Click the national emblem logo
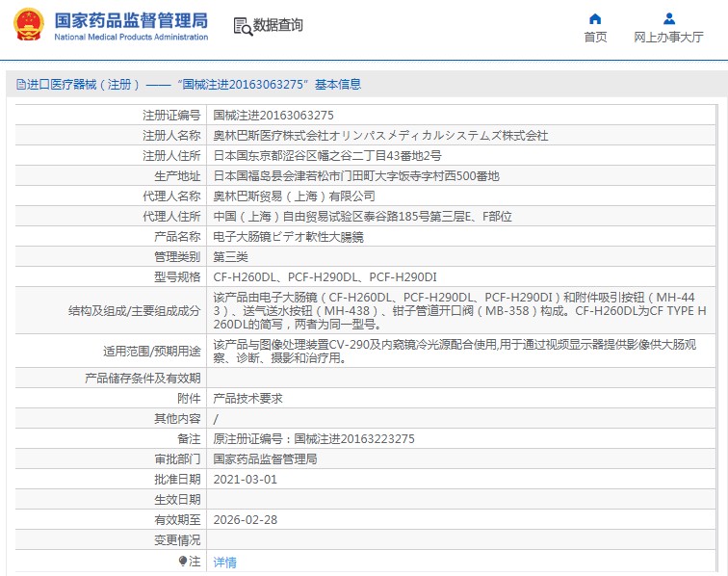Viewport: 728px width, 576px height. (x=29, y=25)
